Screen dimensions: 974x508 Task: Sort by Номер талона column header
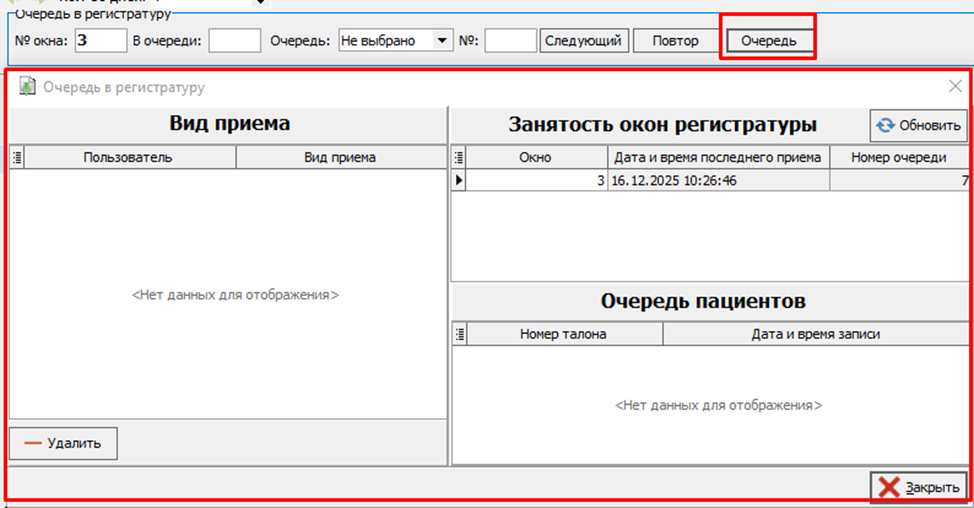[x=563, y=335]
